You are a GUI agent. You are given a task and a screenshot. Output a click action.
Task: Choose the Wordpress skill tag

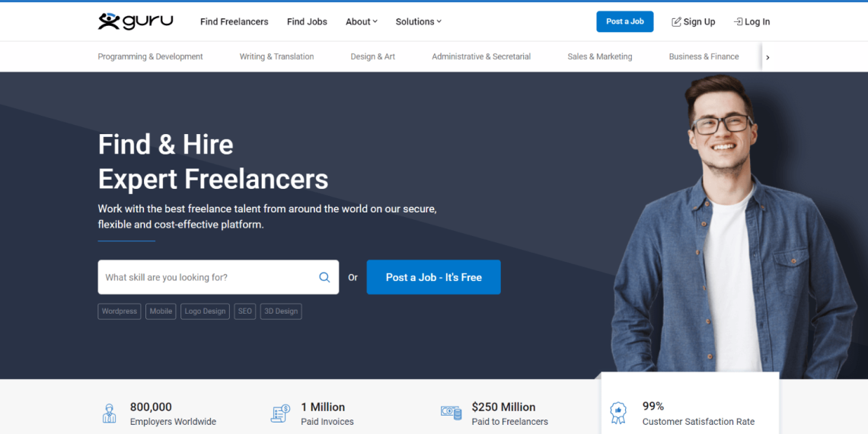tap(120, 311)
